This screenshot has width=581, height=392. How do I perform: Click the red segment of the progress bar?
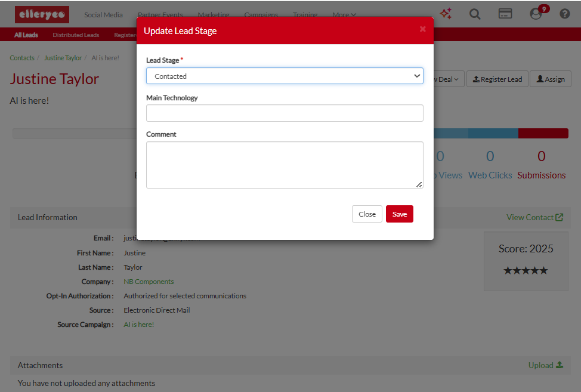click(543, 134)
